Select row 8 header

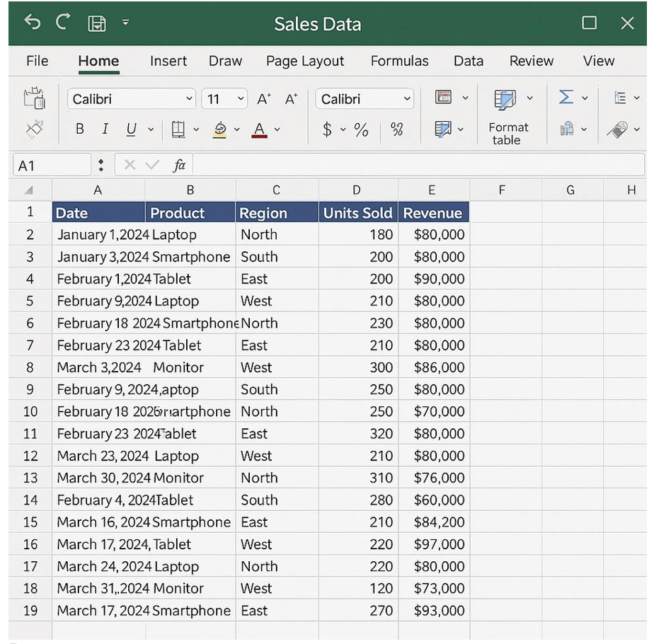click(x=30, y=367)
